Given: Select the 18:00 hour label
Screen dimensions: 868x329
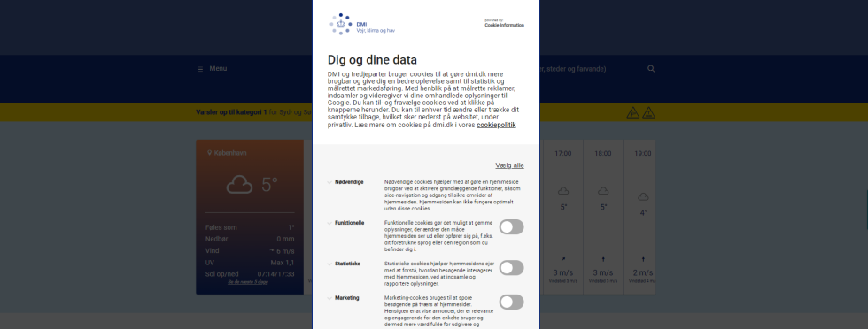Looking at the screenshot, I should 603,153.
